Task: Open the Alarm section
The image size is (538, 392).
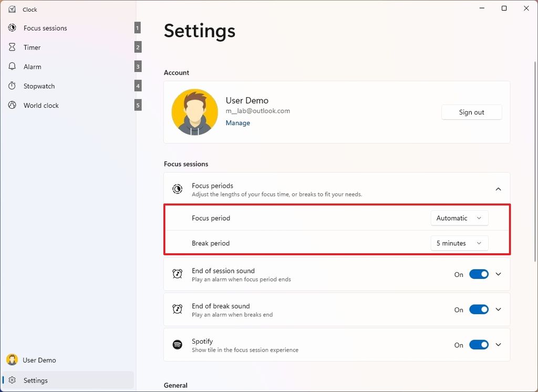Action: click(32, 67)
